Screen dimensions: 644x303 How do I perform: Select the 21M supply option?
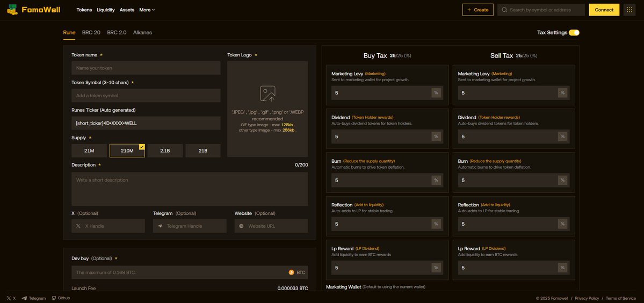click(89, 150)
